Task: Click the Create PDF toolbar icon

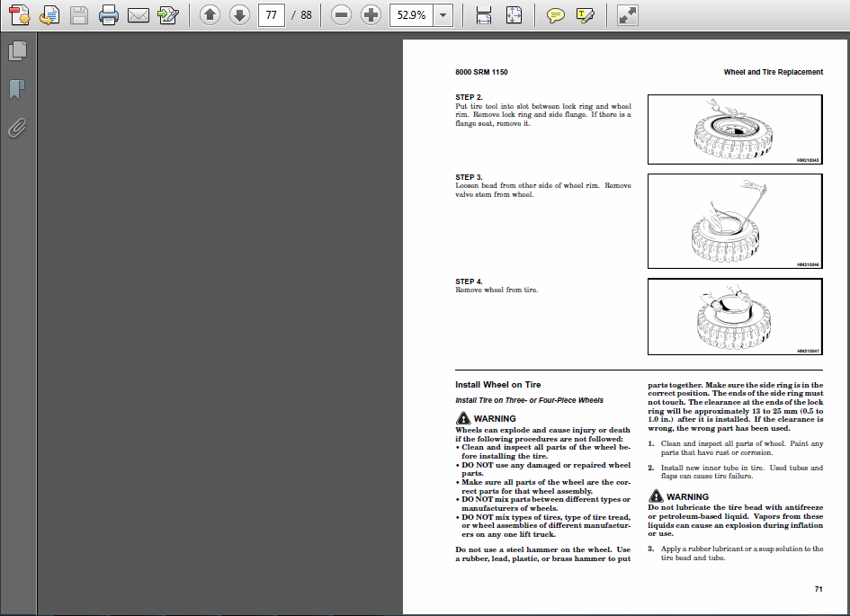Action: pos(20,15)
